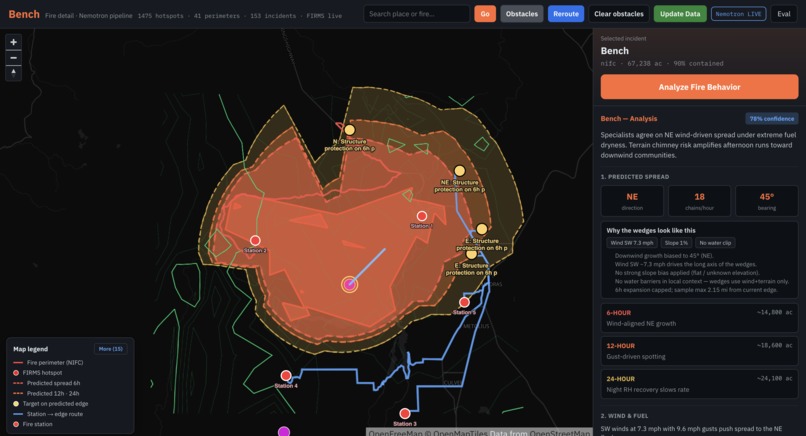This screenshot has width=806, height=436.
Task: Click the Station 5 fire station marker
Action: point(464,302)
